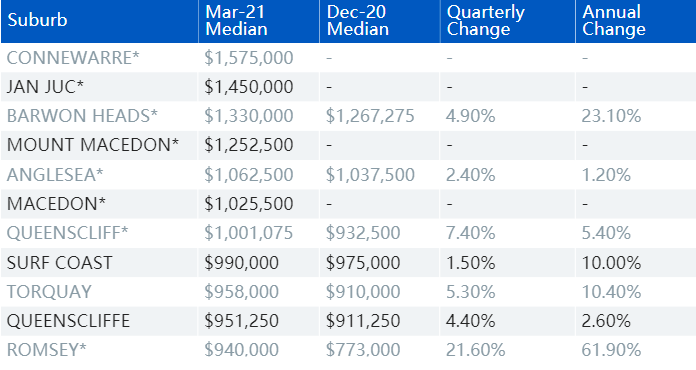The image size is (696, 370).
Task: Select the MACEDON* suburb row
Action: (348, 204)
